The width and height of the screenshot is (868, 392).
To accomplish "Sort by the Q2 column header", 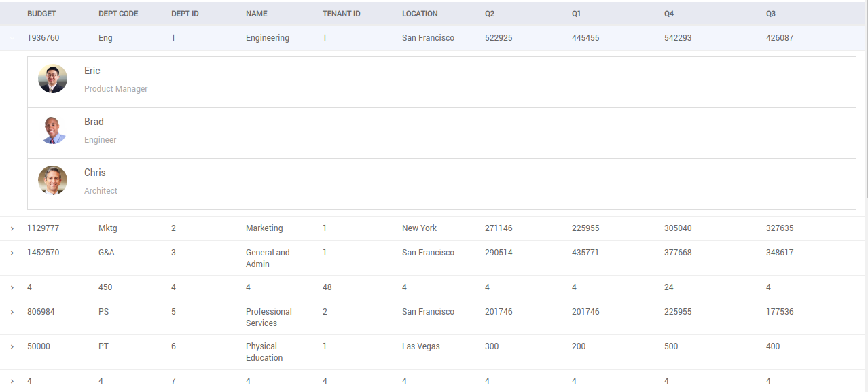I will (x=490, y=14).
